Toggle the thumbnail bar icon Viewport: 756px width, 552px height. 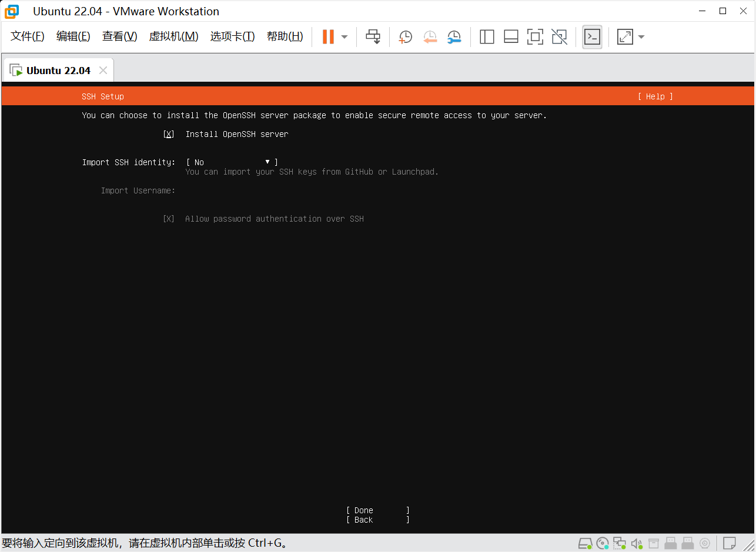coord(511,36)
